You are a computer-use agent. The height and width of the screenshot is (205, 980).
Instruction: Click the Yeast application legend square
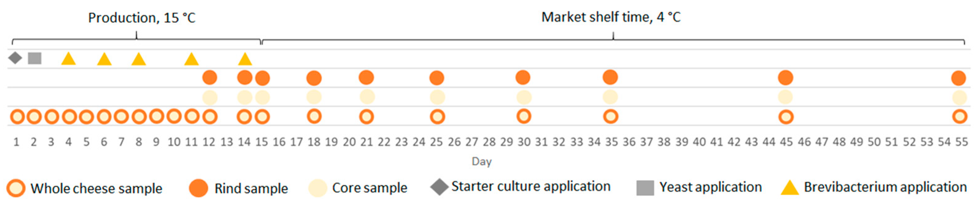tap(645, 188)
